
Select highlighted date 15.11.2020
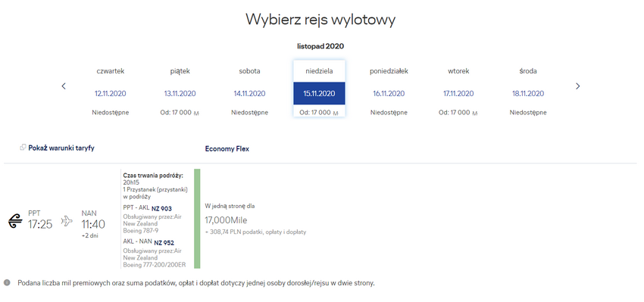pyautogui.click(x=319, y=94)
